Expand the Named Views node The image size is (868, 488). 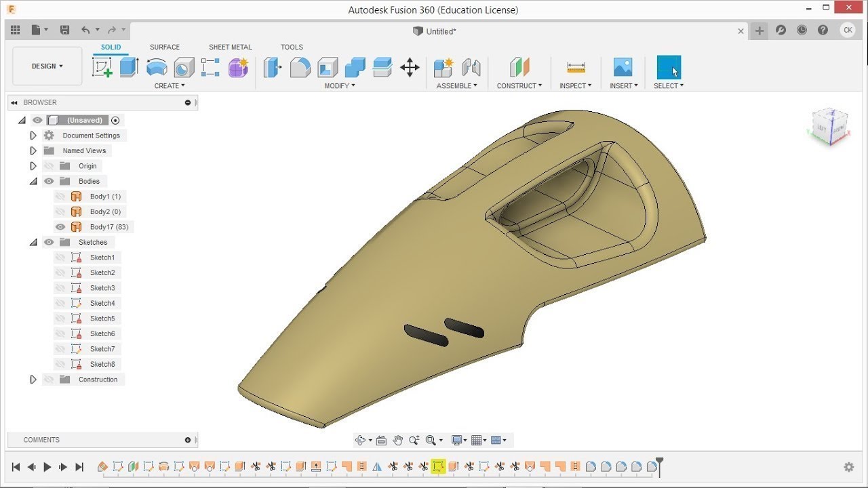[33, 150]
